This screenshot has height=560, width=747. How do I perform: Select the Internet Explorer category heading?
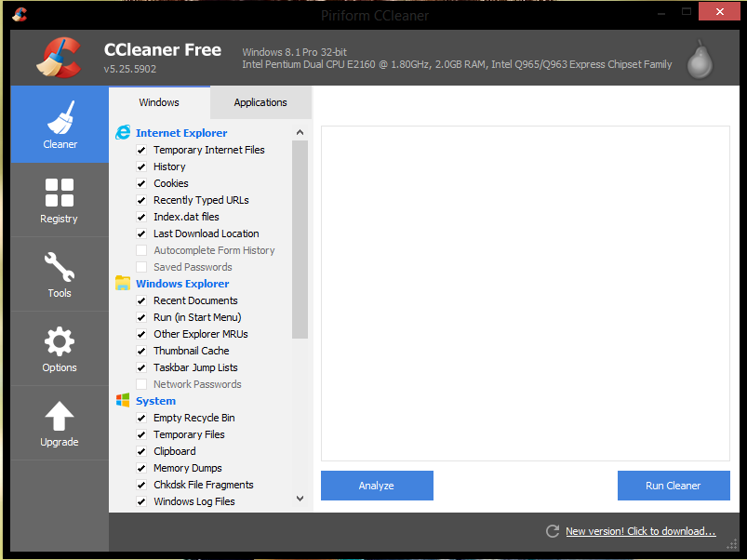pos(181,133)
